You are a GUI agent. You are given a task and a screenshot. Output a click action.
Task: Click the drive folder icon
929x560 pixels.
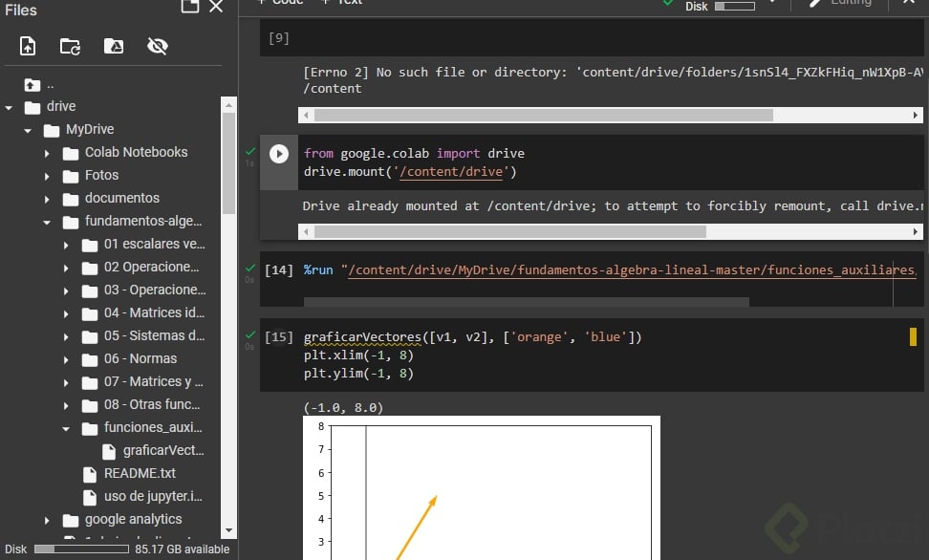[32, 107]
